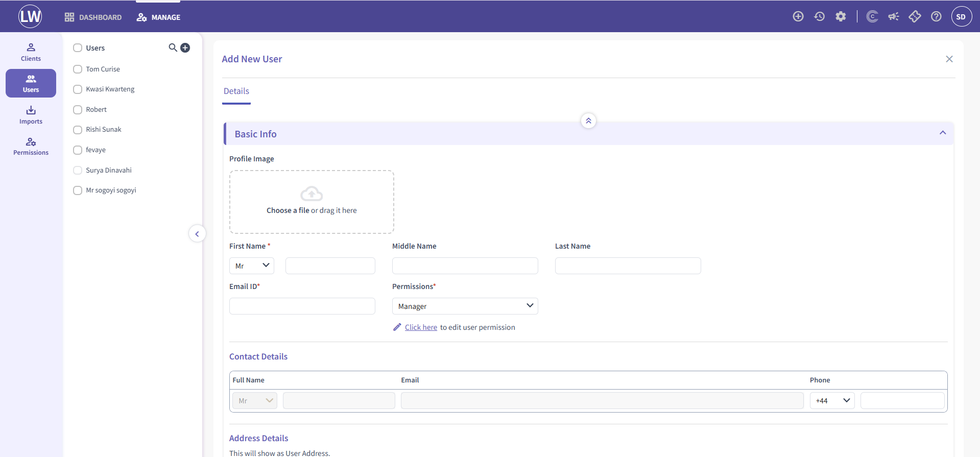The image size is (980, 457).
Task: Open the megaphone announcements icon
Action: click(894, 16)
